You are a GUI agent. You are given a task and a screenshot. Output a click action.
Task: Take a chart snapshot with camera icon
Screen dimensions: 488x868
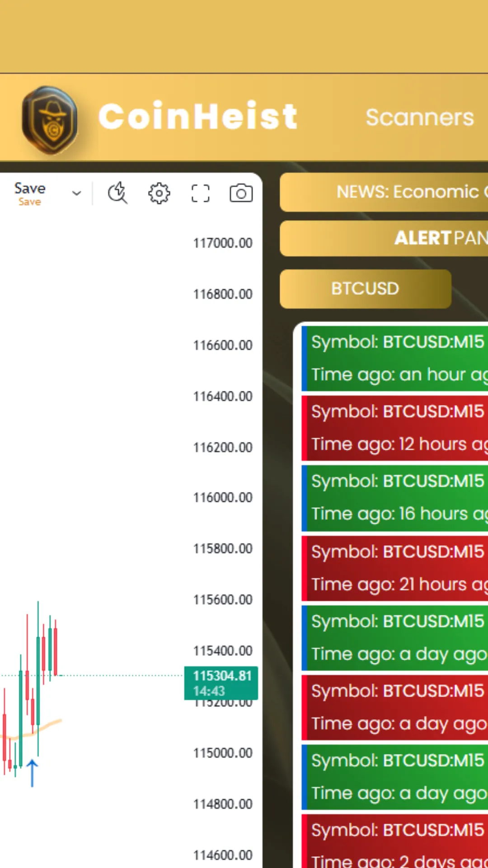(241, 193)
